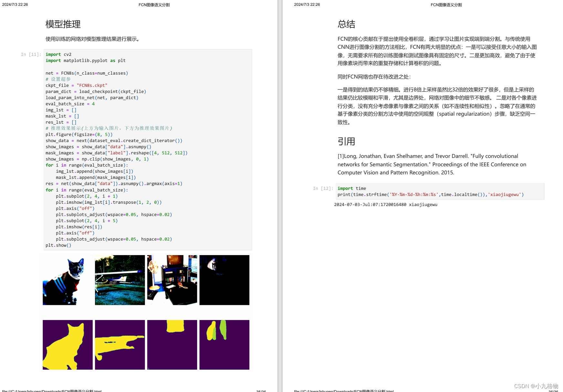Click the line 同时FCN网络也存在待改进之处
This screenshot has width=563, height=392.
374,77
